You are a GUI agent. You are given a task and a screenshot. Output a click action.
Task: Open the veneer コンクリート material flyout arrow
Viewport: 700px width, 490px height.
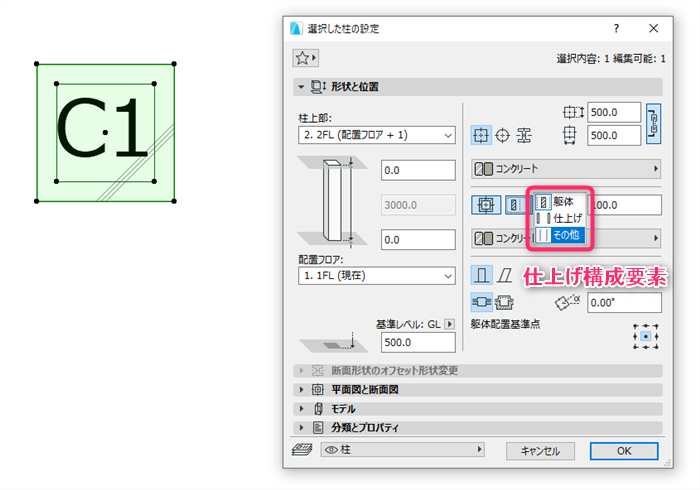click(655, 238)
